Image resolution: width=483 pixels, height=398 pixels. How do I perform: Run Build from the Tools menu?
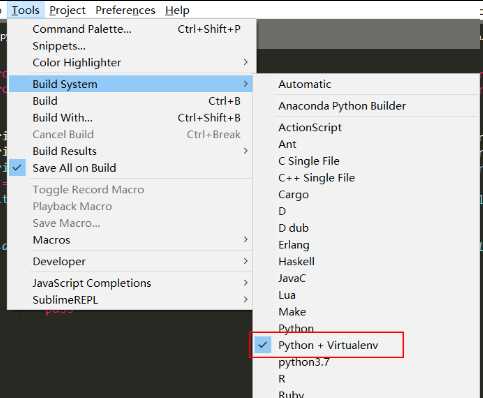(130, 101)
